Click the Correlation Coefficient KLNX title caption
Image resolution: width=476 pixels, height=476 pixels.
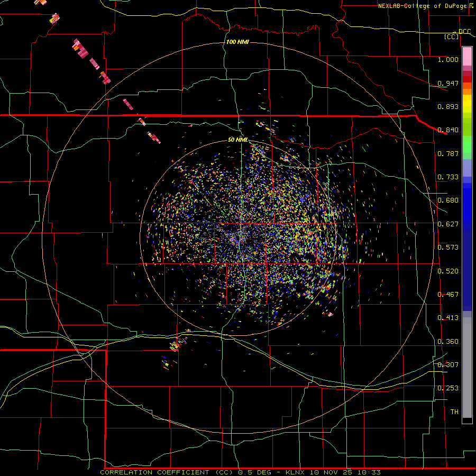tap(240, 472)
